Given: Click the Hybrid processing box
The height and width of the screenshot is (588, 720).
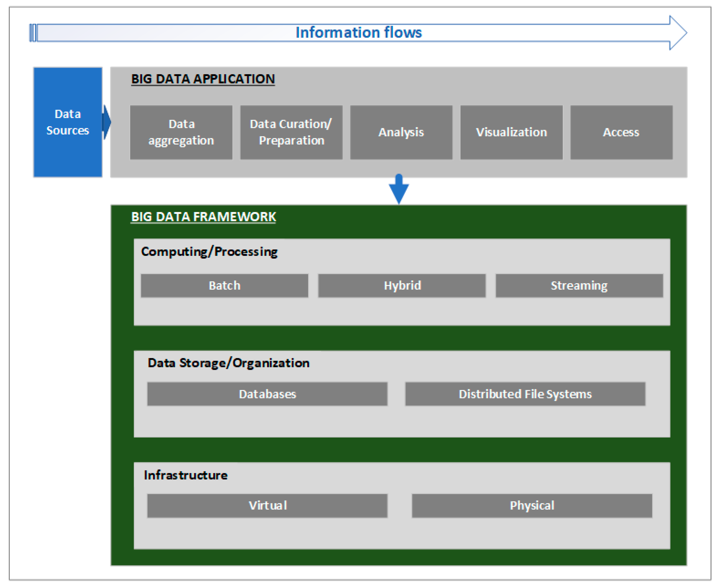Looking at the screenshot, I should pos(402,286).
